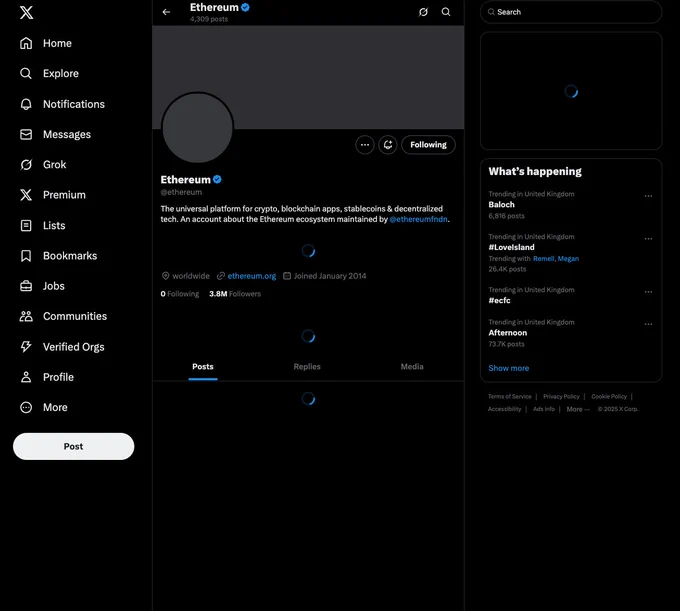Toggle post notifications bell for Ethereum
The image size is (680, 611).
pyautogui.click(x=388, y=145)
